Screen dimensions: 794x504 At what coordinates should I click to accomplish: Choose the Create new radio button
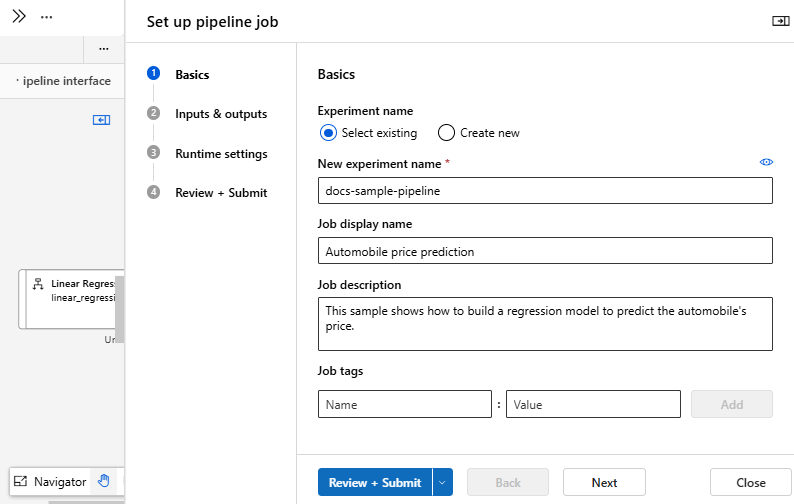[x=446, y=133]
